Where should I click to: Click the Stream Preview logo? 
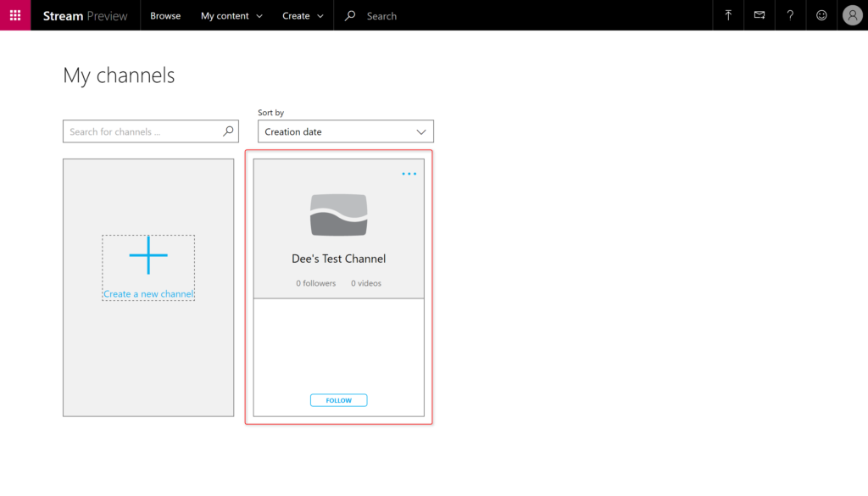pyautogui.click(x=86, y=15)
